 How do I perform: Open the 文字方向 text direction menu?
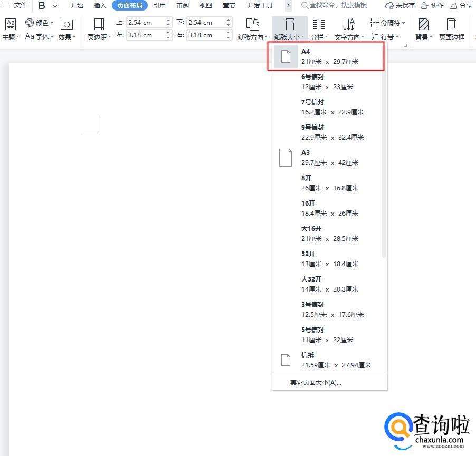pyautogui.click(x=349, y=30)
